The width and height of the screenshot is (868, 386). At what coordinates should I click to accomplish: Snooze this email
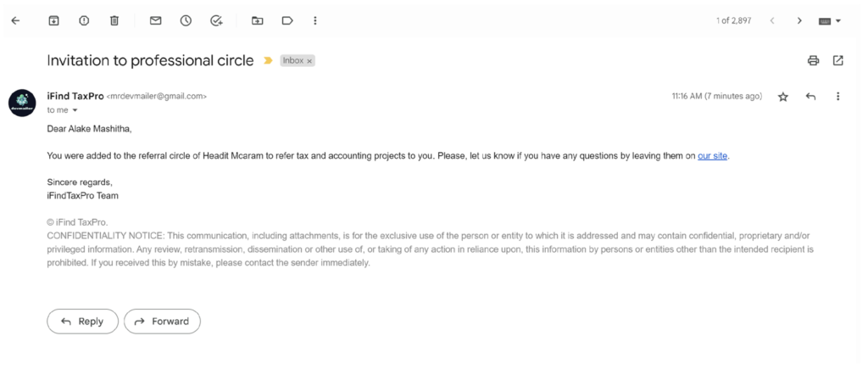(x=186, y=20)
